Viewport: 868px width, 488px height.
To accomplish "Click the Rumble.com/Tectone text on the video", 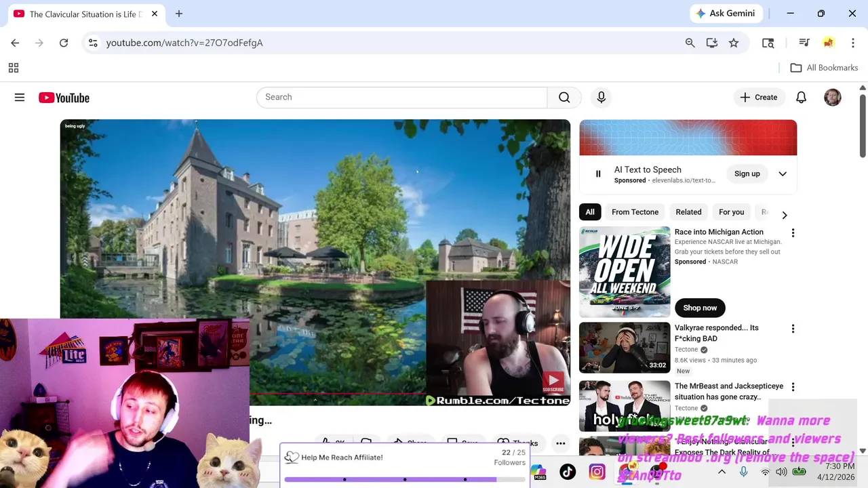I will tap(497, 401).
